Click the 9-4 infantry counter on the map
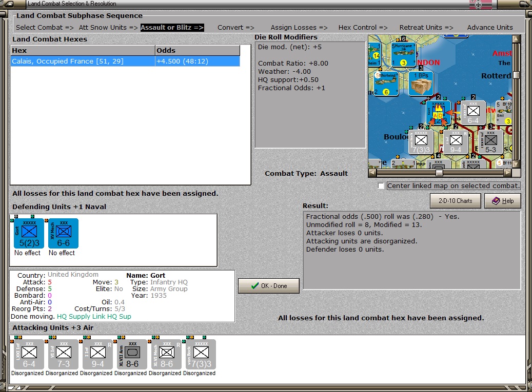 (x=456, y=142)
